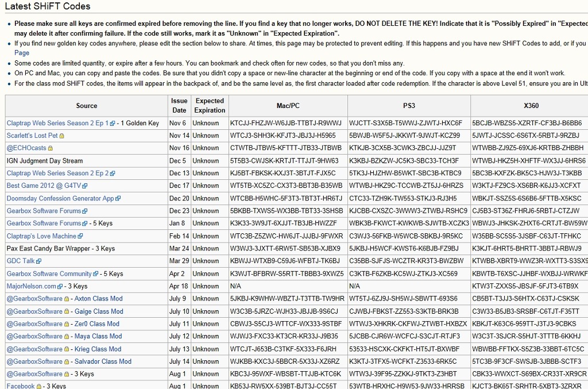This screenshot has width=588, height=389.
Task: Click lock icon in the Axton Class Mod row
Action: click(67, 299)
